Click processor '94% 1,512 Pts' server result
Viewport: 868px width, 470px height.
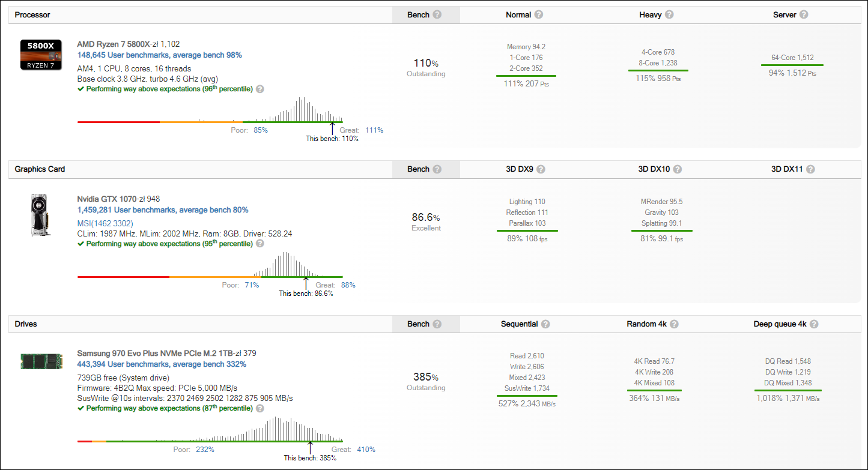pos(792,73)
